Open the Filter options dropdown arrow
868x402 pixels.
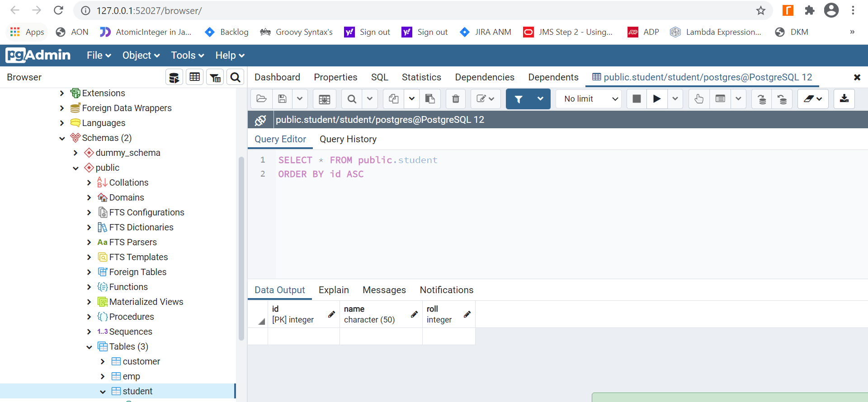coord(540,99)
